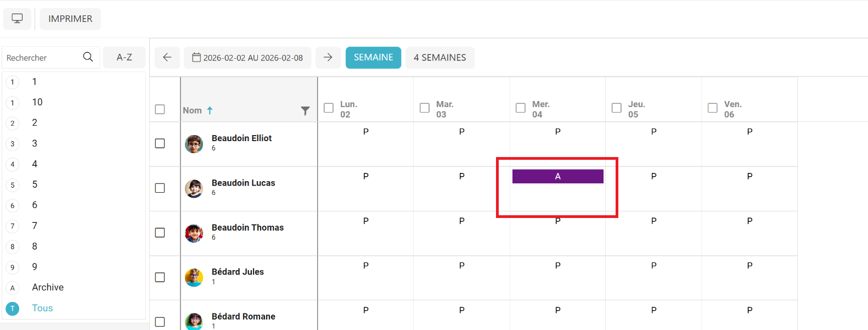The width and height of the screenshot is (868, 330).
Task: Click the purple absence A bar
Action: click(x=557, y=176)
